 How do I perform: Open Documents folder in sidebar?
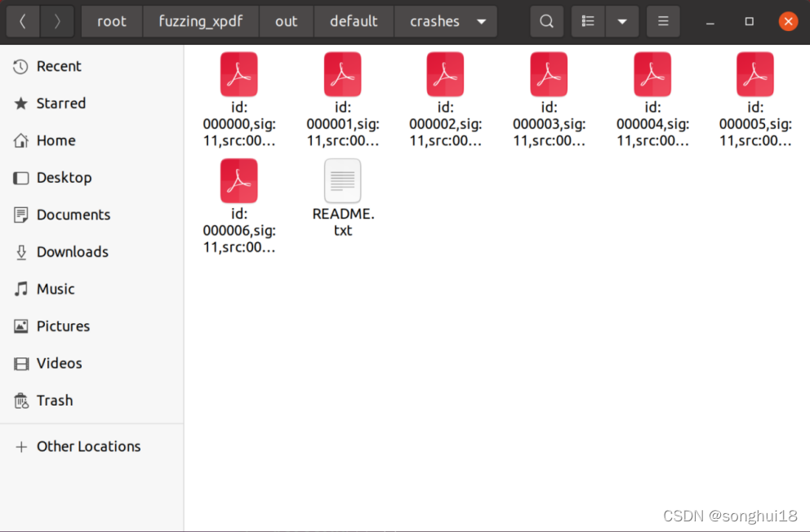point(92,215)
